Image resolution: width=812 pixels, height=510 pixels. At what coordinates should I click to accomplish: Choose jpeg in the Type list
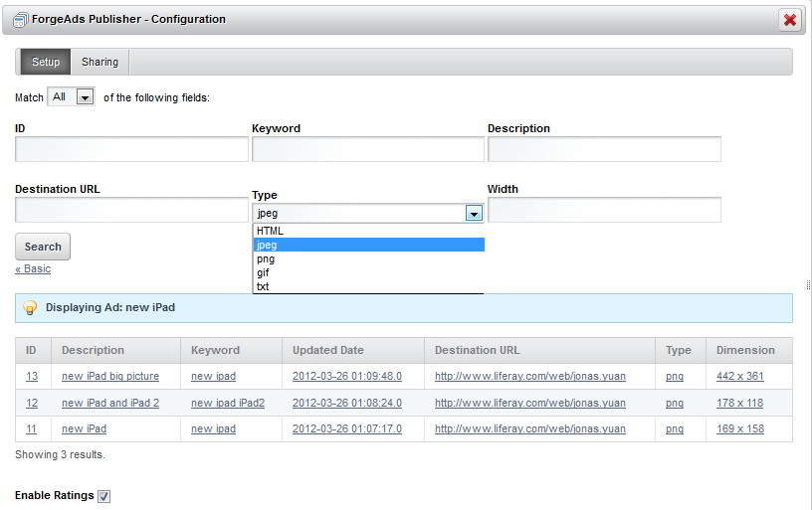[369, 245]
